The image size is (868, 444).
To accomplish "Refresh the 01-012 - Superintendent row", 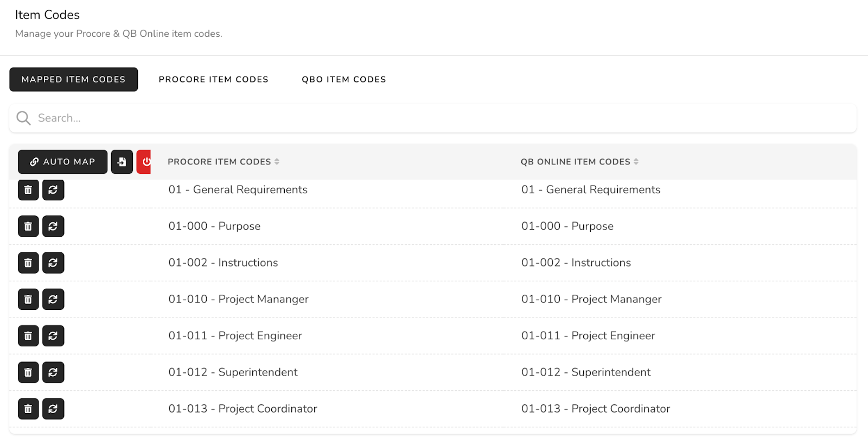I will click(x=53, y=372).
